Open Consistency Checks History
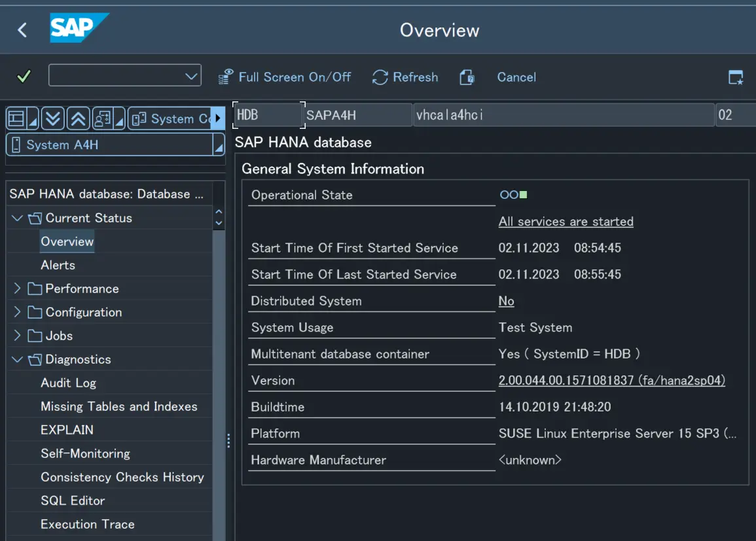756x541 pixels. pos(122,478)
